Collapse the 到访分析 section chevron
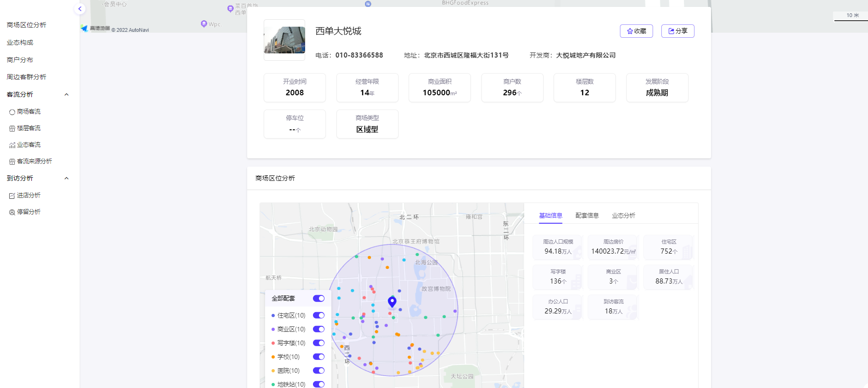 [x=66, y=178]
